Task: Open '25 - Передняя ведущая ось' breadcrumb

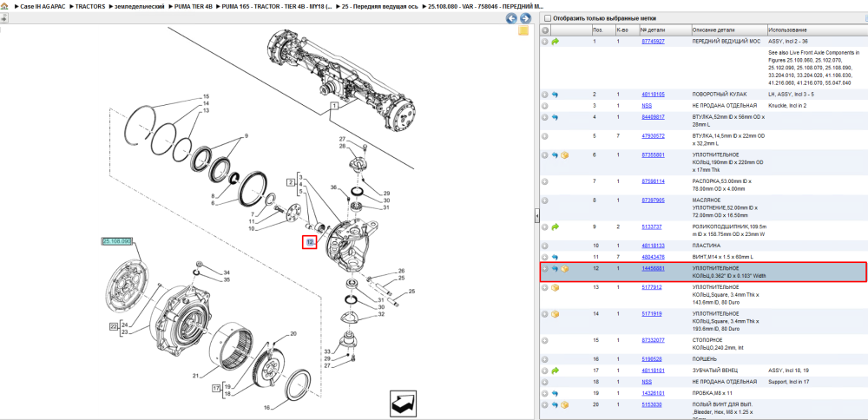Action: click(x=380, y=6)
